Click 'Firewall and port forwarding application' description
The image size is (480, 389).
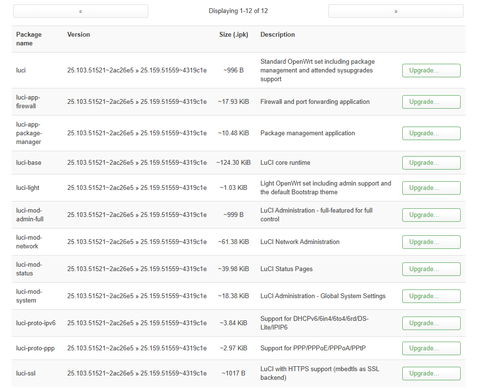pos(315,102)
